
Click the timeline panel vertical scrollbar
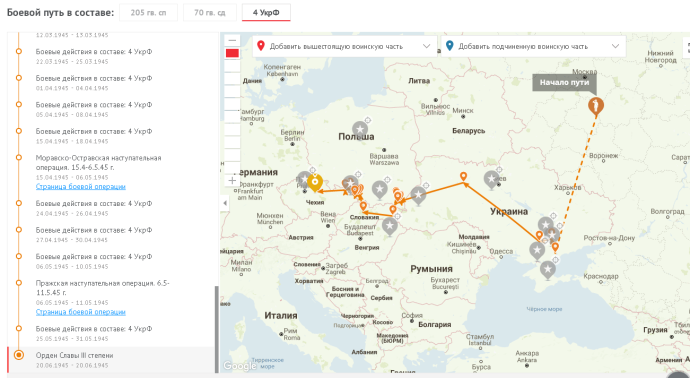point(216,330)
